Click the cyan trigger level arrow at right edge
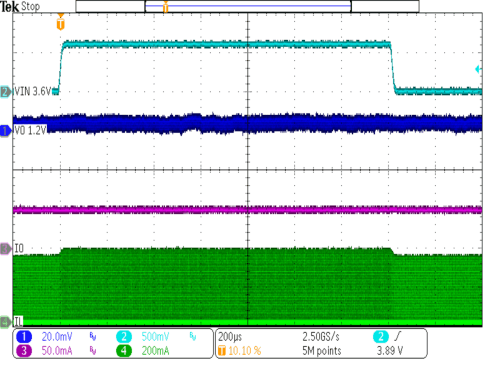 pos(478,69)
